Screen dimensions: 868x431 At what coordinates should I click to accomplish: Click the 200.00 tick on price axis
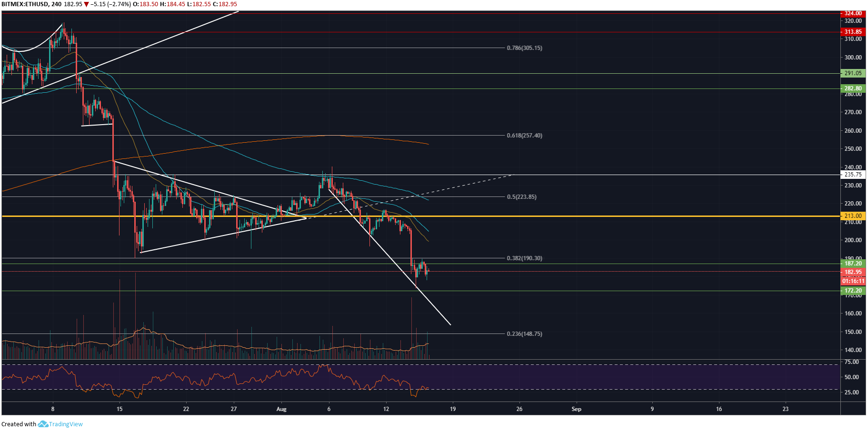pyautogui.click(x=853, y=240)
